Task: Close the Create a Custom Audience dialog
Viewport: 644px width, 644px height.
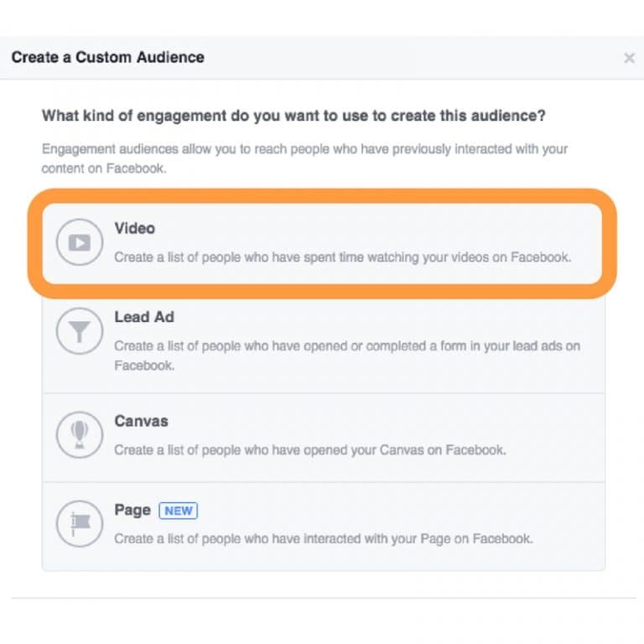Action: [x=629, y=58]
